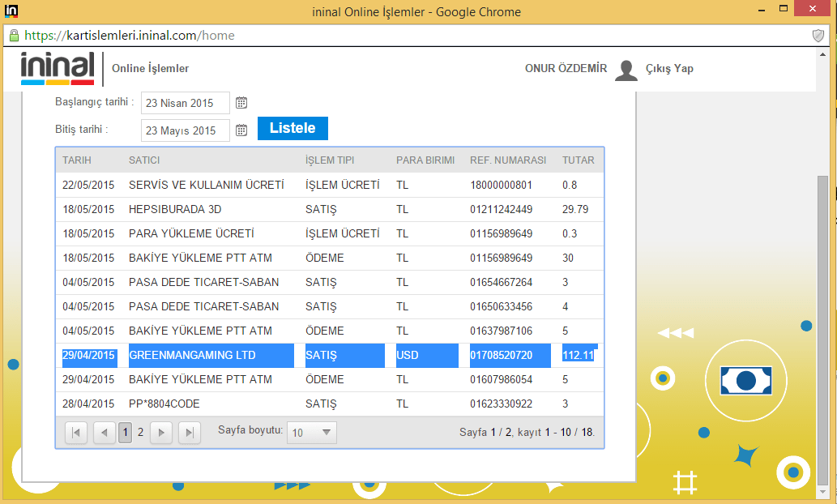The image size is (837, 504).
Task: Select SERVİS VE KULLANIM ÜCRETİ row
Action: point(329,185)
